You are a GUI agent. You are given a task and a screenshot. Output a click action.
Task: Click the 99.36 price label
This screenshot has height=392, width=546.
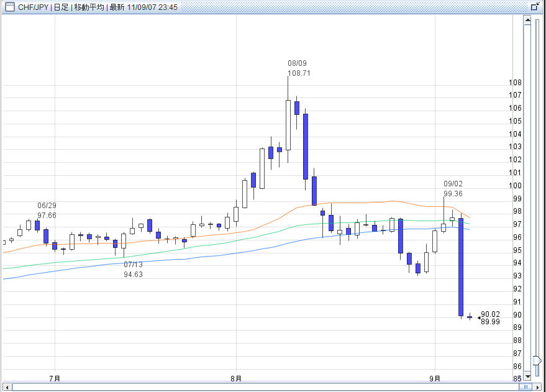(453, 194)
